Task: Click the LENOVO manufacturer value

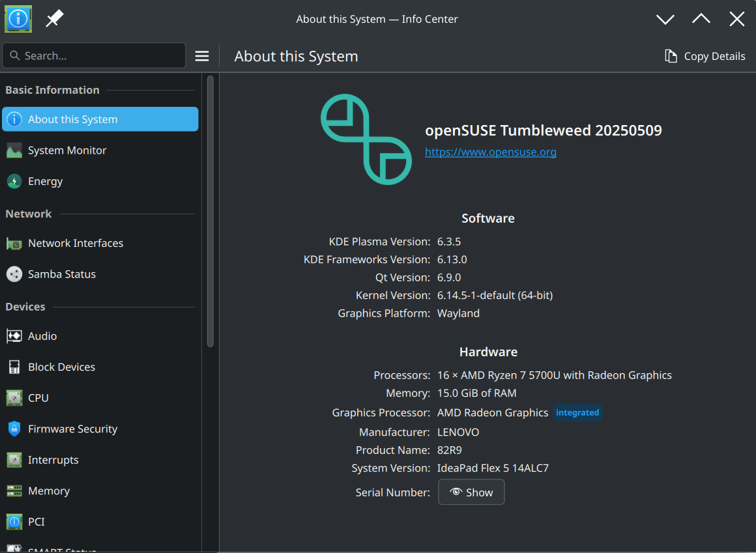Action: tap(458, 432)
